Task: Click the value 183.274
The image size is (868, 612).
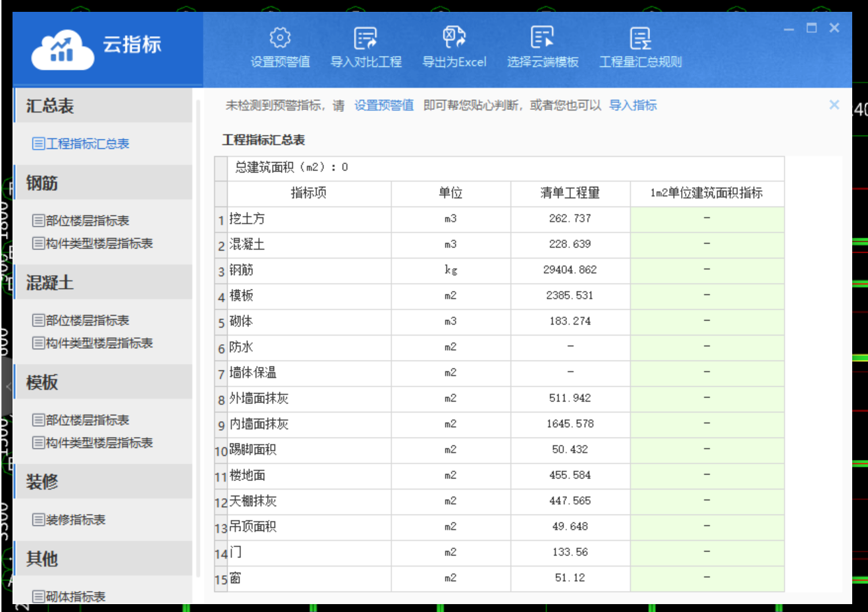Action: [x=570, y=321]
